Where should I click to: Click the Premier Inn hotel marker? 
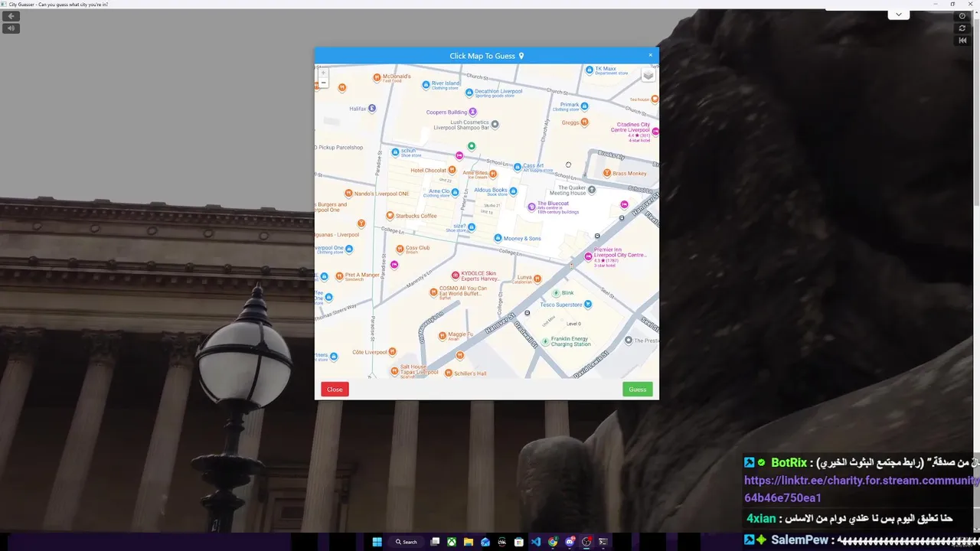coord(588,256)
